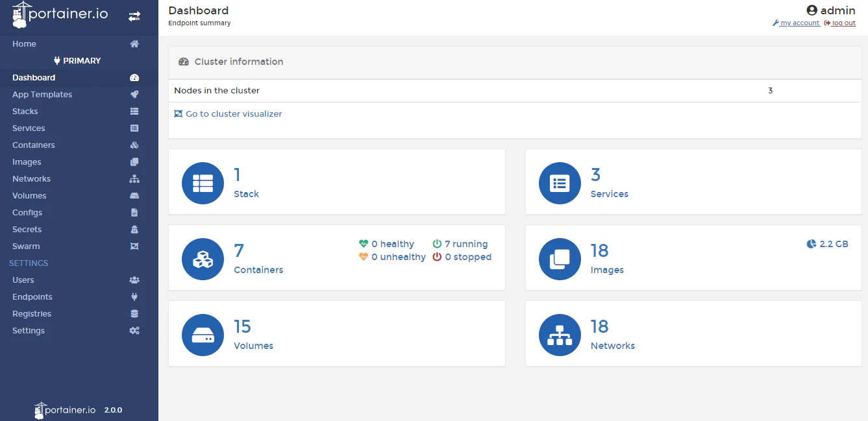Click the log out link
The height and width of the screenshot is (421, 868).
click(x=840, y=23)
